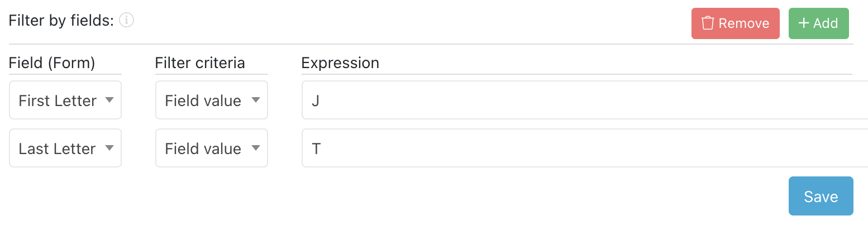Click the Field value arrow in the second row
868x230 pixels.
[256, 148]
